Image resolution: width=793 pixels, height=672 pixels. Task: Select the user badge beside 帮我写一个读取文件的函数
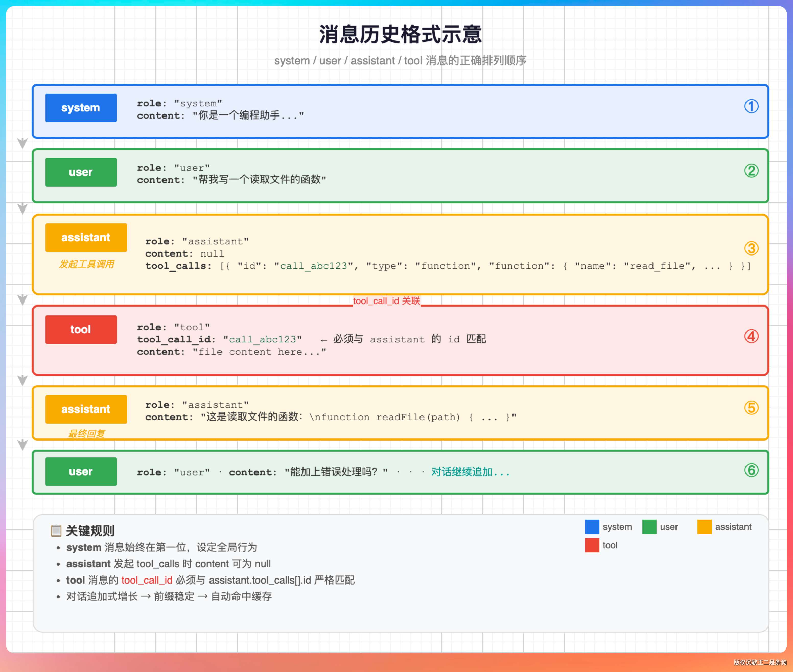[x=81, y=172]
